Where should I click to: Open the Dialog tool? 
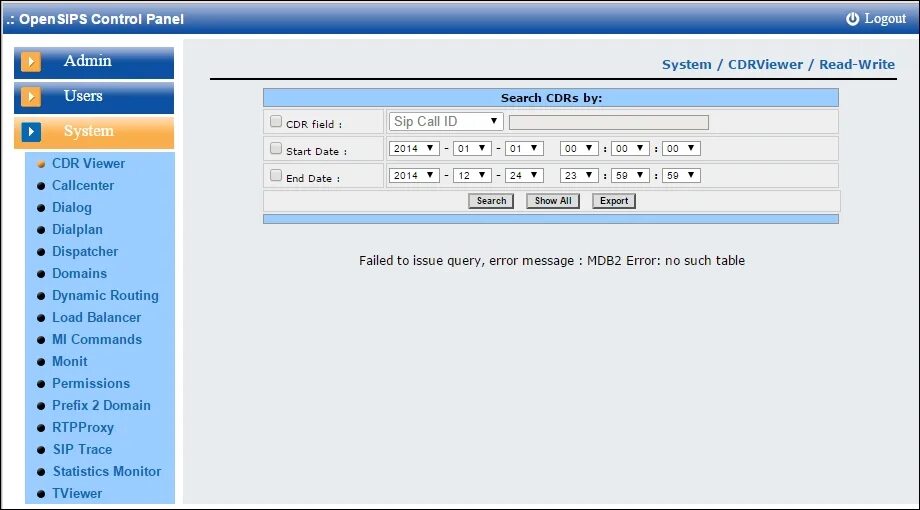[x=72, y=208]
